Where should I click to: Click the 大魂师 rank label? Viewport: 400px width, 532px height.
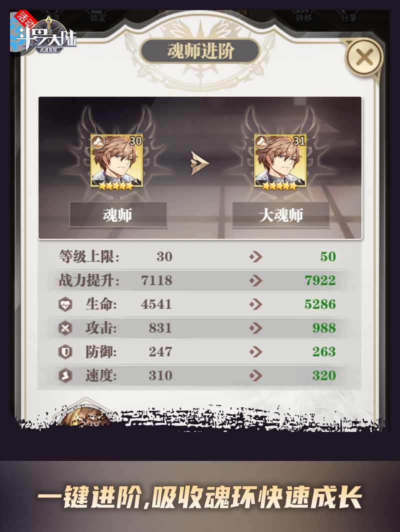click(280, 215)
